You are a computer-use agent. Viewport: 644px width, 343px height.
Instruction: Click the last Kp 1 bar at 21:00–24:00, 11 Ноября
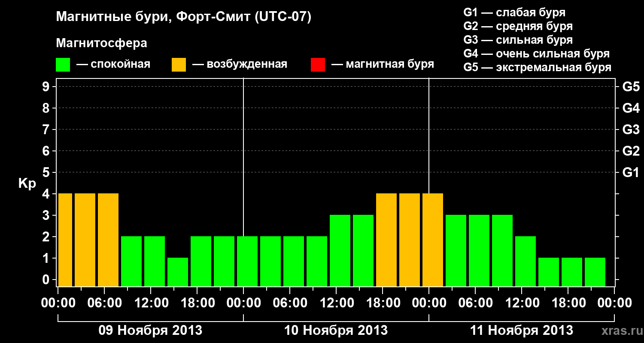click(x=595, y=272)
